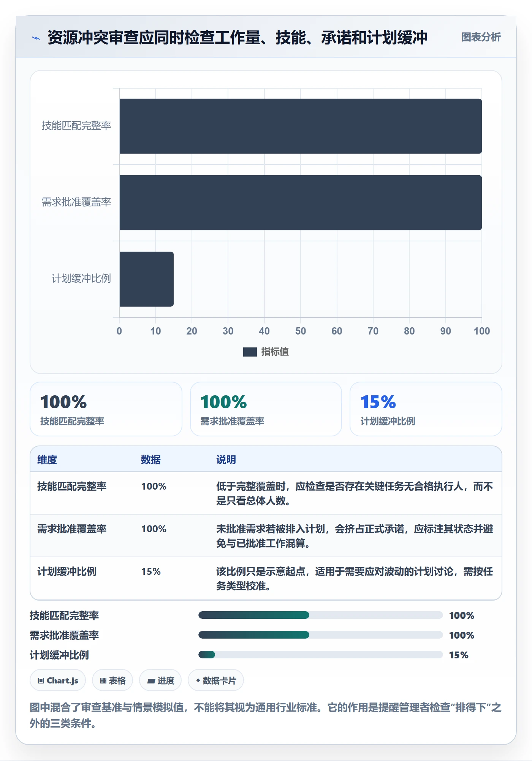The image size is (532, 761).
Task: Click the x-axis value 100
Action: click(x=482, y=331)
